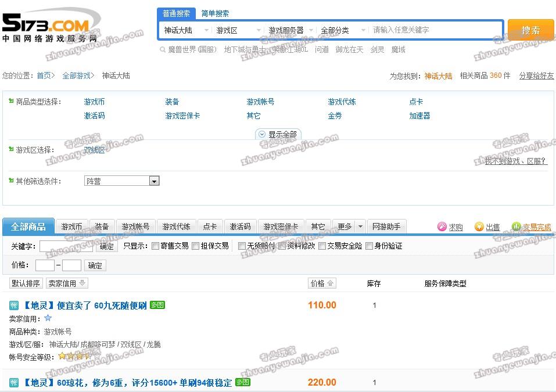Click the 帐 icon beside 便宜卖了 listing
The image size is (556, 392).
pos(14,305)
